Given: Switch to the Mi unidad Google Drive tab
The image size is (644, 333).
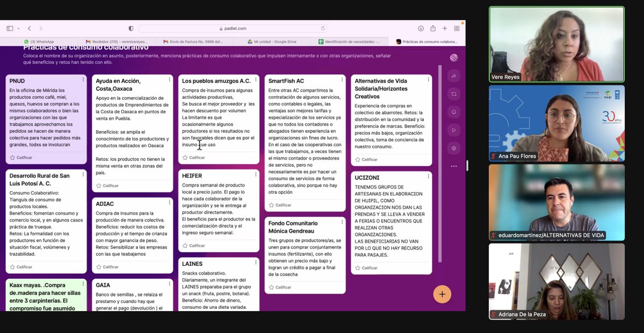Looking at the screenshot, I should click(x=272, y=41).
